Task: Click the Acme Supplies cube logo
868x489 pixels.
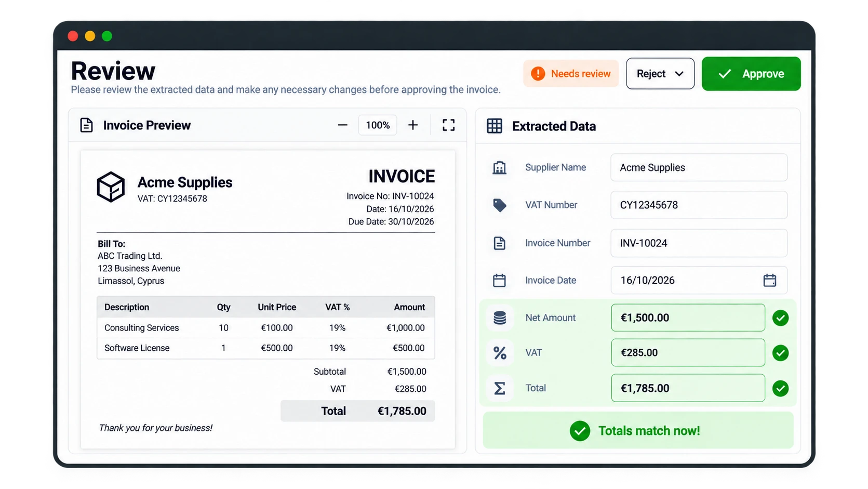Action: [x=111, y=187]
